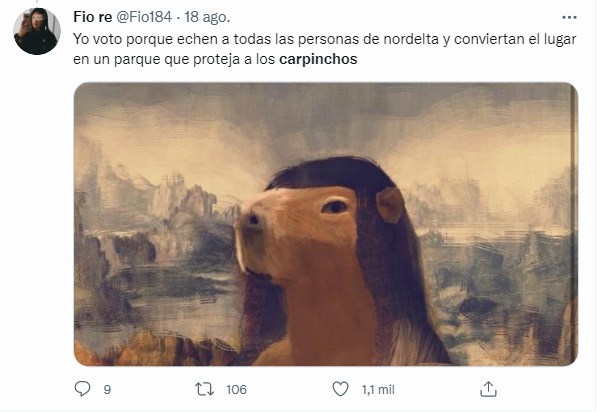Click the text line en un parque
Screen dimensions: 599x412
[x=215, y=59]
